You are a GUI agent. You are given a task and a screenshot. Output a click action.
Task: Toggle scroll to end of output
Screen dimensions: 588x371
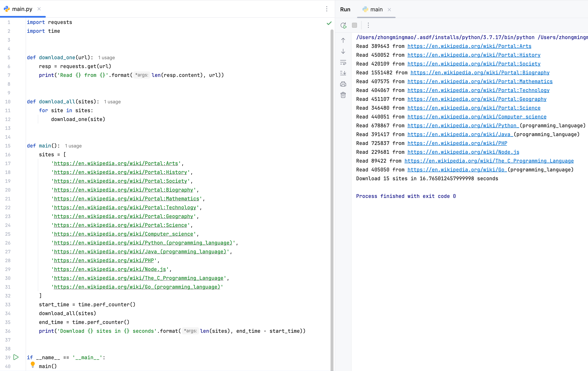coord(343,73)
